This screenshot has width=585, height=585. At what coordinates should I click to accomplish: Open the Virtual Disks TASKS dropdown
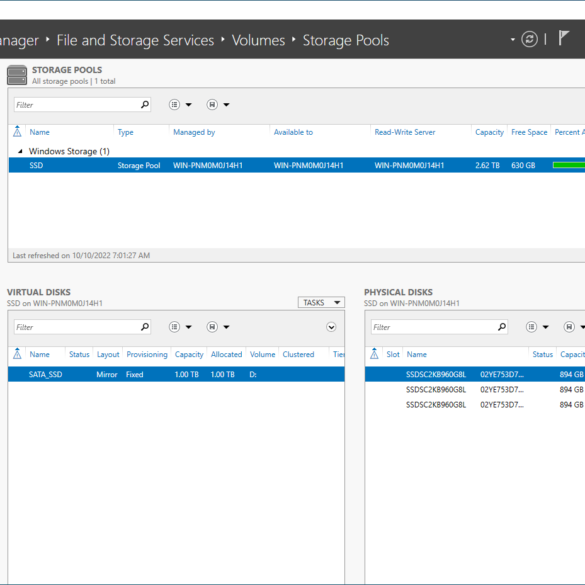point(321,303)
